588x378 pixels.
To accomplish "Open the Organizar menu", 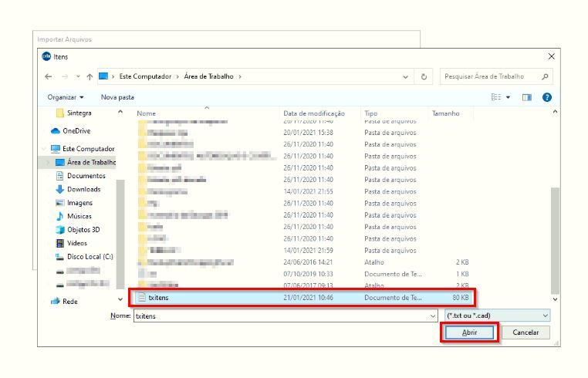I will (x=66, y=97).
